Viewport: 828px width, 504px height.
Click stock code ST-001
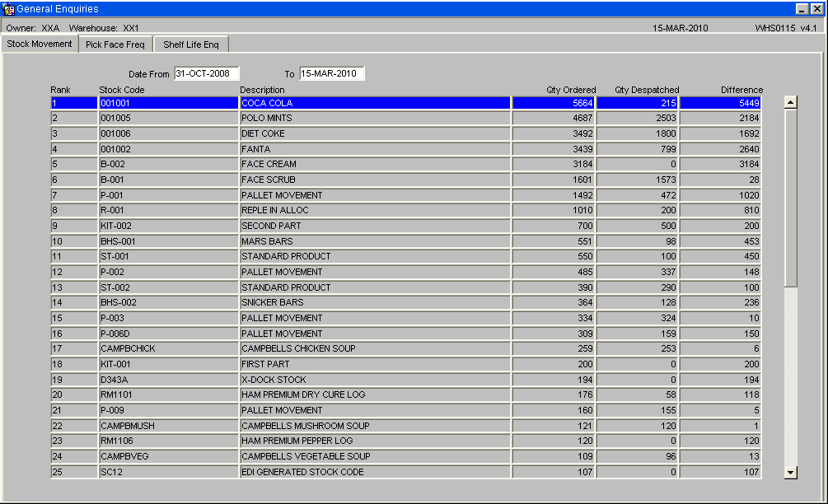pos(168,256)
